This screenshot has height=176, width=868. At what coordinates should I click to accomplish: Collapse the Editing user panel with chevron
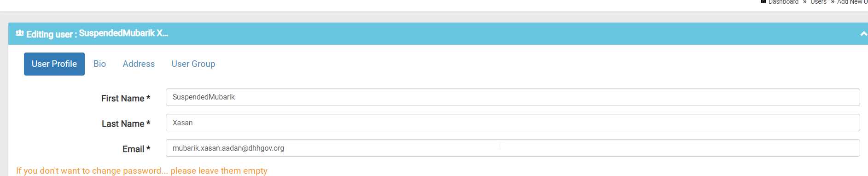pos(864,34)
